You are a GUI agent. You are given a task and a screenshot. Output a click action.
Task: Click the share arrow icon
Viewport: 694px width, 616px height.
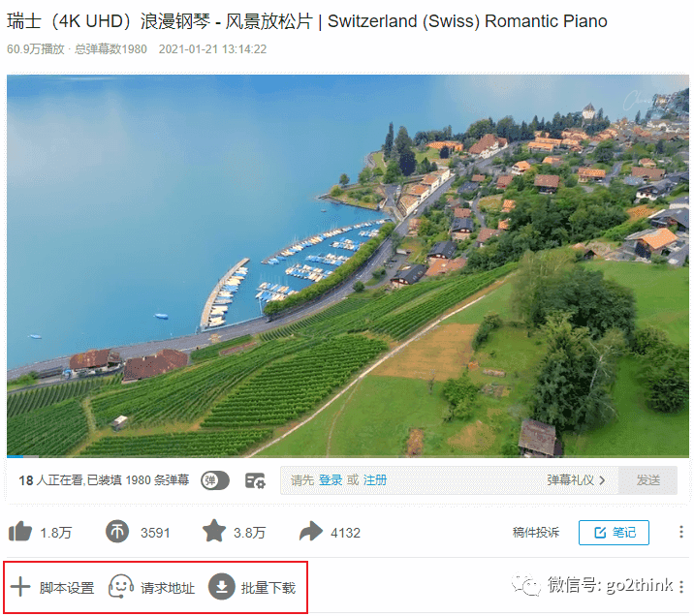[311, 531]
